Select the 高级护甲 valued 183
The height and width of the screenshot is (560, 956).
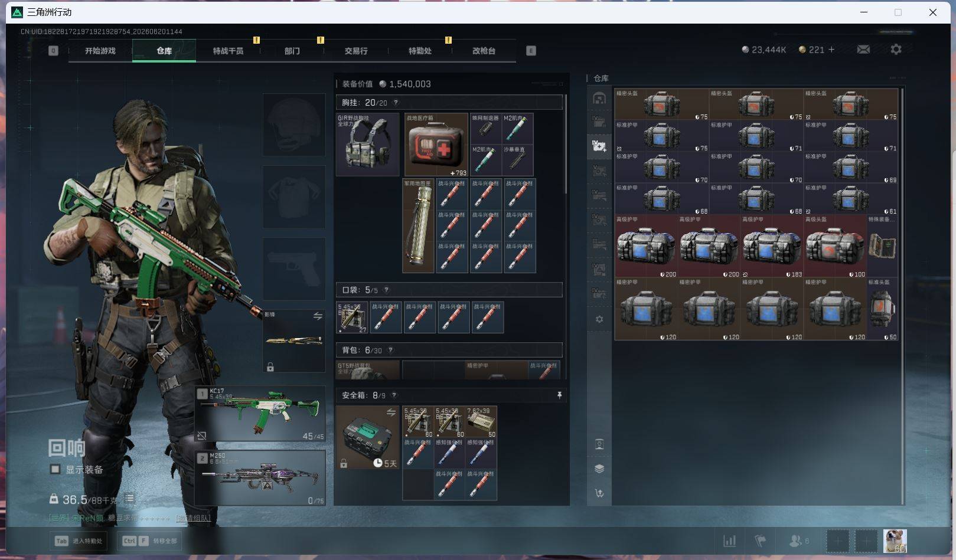[x=772, y=246]
